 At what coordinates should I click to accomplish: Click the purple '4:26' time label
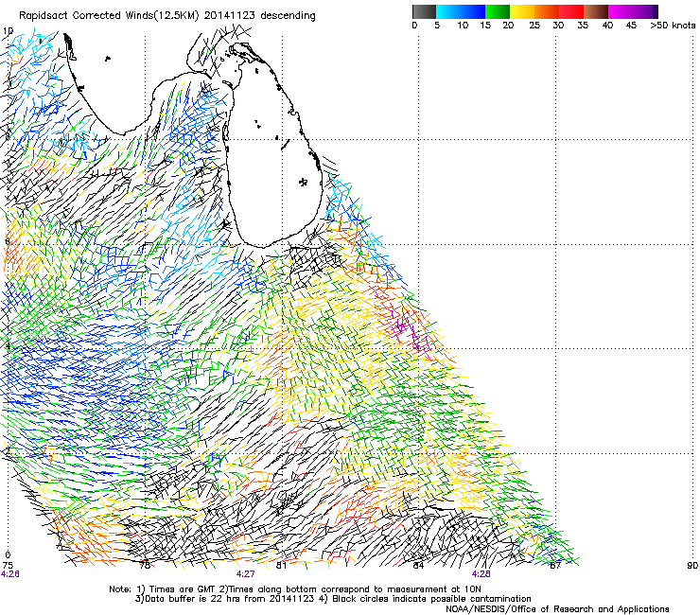(9, 574)
